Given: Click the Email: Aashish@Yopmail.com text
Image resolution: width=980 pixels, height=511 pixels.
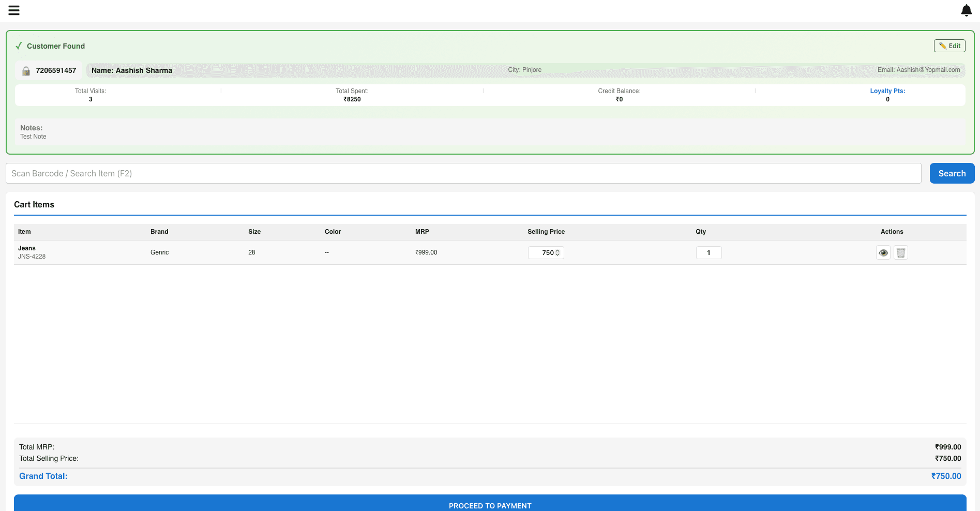Looking at the screenshot, I should pyautogui.click(x=918, y=70).
